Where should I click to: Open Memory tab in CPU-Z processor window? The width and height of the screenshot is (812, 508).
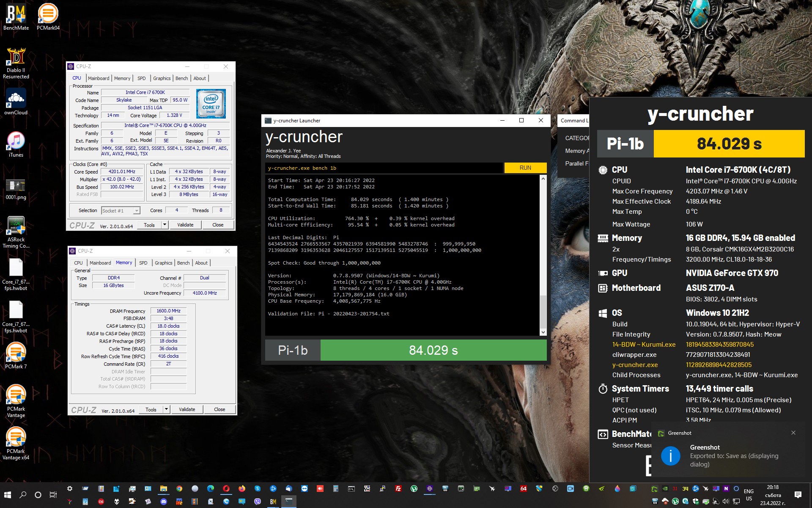coord(122,78)
